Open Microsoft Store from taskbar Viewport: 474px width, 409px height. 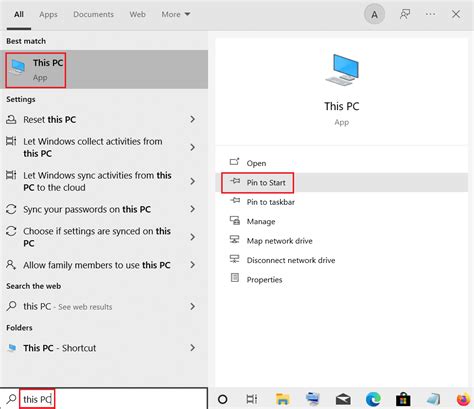point(403,399)
